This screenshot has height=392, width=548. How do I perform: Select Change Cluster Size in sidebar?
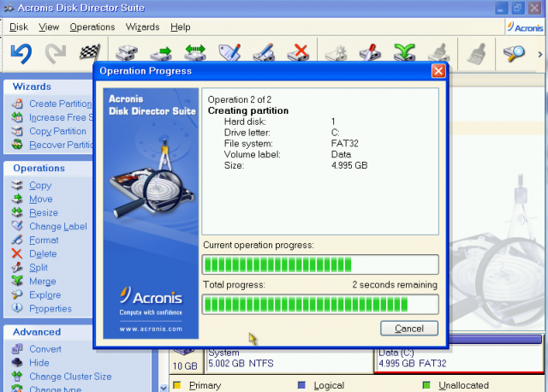click(70, 377)
